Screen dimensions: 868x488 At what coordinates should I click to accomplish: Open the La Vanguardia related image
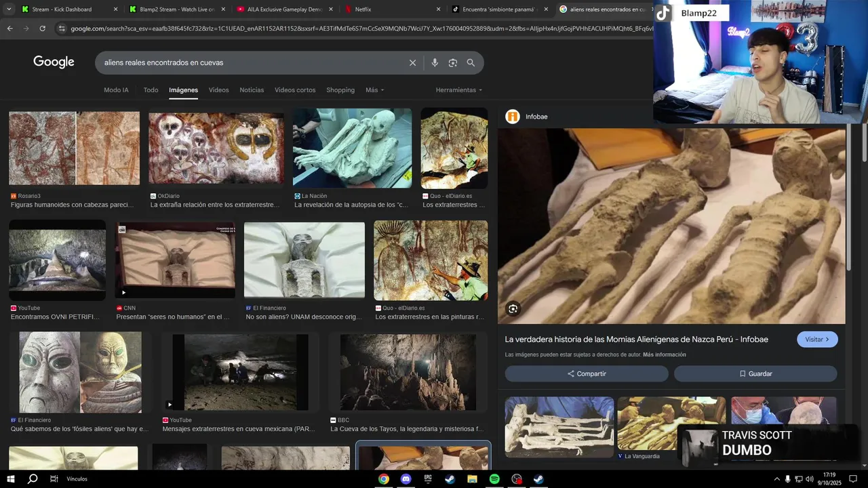click(671, 423)
